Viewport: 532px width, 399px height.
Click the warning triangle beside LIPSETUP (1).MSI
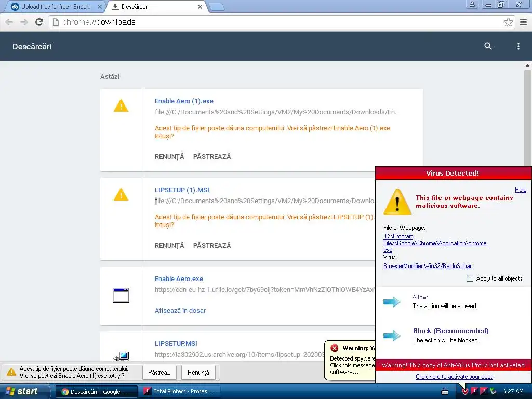(x=121, y=194)
